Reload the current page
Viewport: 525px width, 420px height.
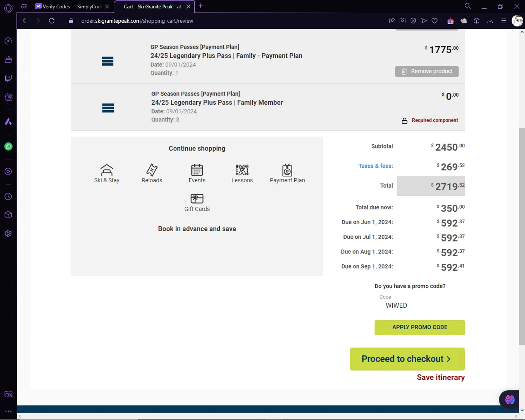coord(51,21)
